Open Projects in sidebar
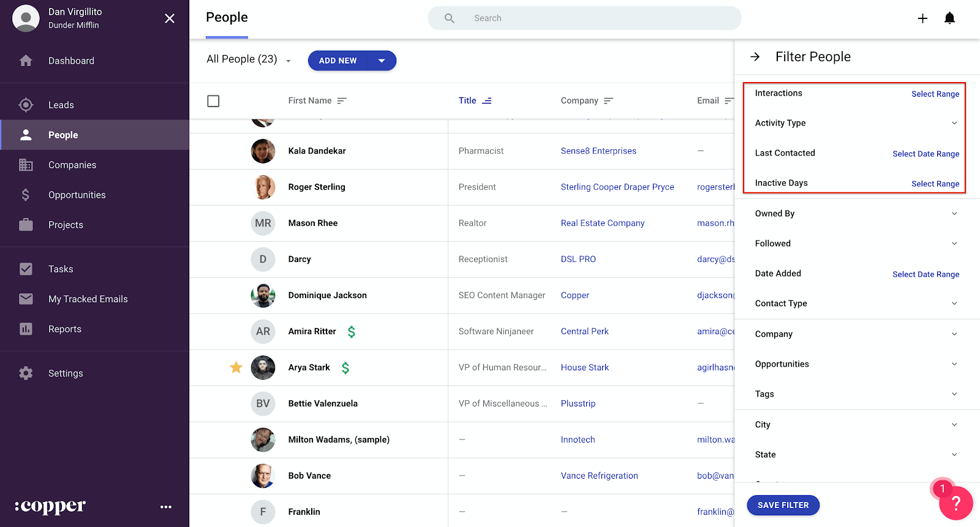 pos(66,225)
